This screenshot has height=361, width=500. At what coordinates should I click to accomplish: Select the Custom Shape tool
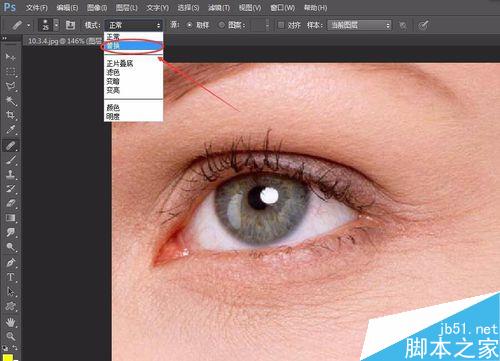[x=10, y=306]
